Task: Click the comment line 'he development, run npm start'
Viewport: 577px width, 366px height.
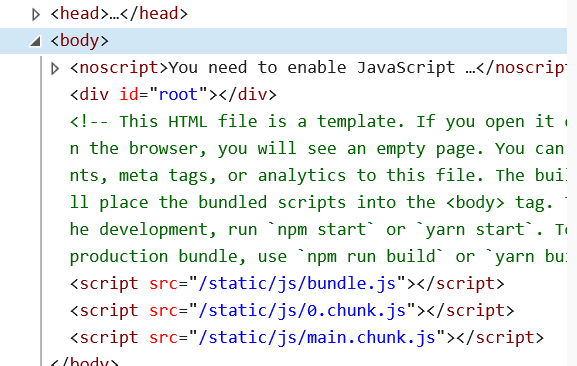Action: 318,230
